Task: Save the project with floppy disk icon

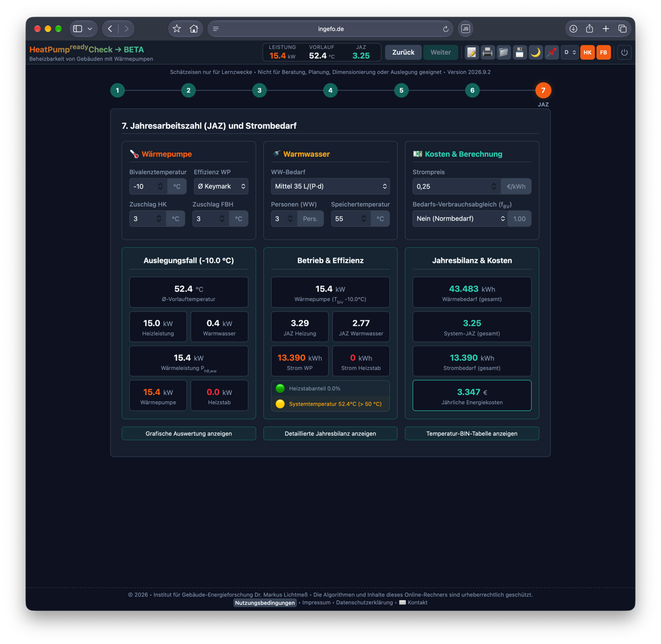Action: coord(519,52)
